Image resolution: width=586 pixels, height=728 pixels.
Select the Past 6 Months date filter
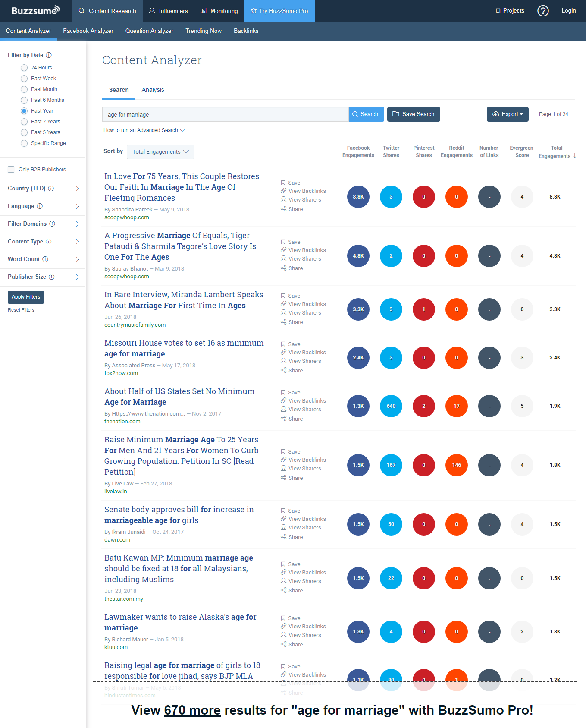pos(24,100)
